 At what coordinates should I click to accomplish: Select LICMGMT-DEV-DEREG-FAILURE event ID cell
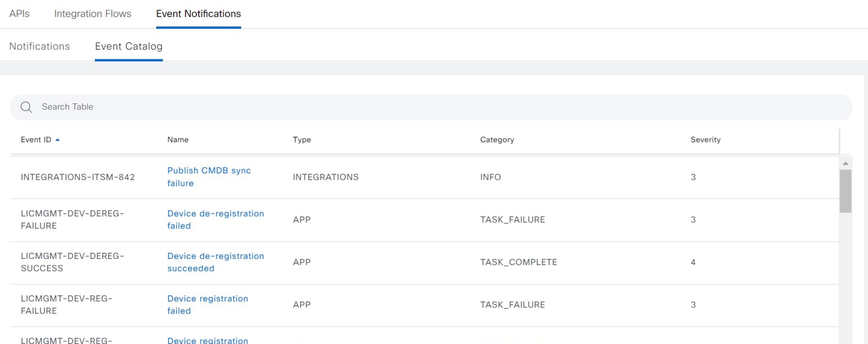[72, 219]
